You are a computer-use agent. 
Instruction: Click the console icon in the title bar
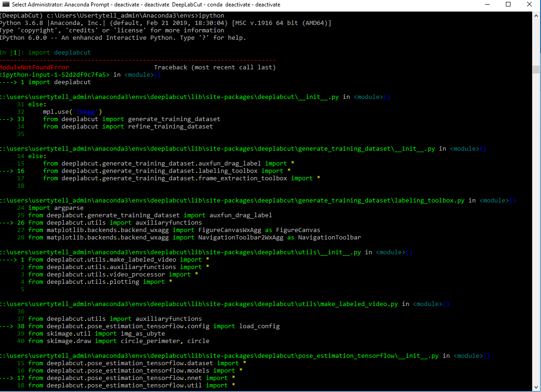[5, 5]
